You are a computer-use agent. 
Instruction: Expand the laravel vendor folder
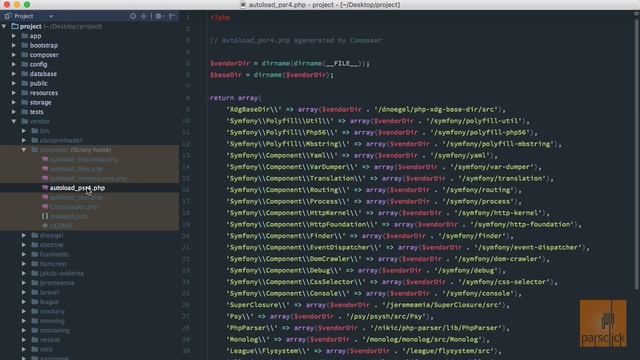[x=24, y=292]
